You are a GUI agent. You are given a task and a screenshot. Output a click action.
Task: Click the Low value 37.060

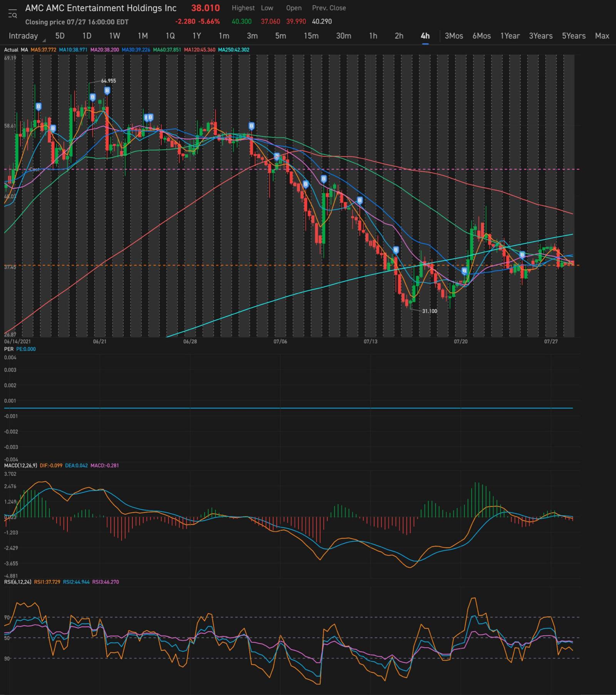click(x=270, y=22)
